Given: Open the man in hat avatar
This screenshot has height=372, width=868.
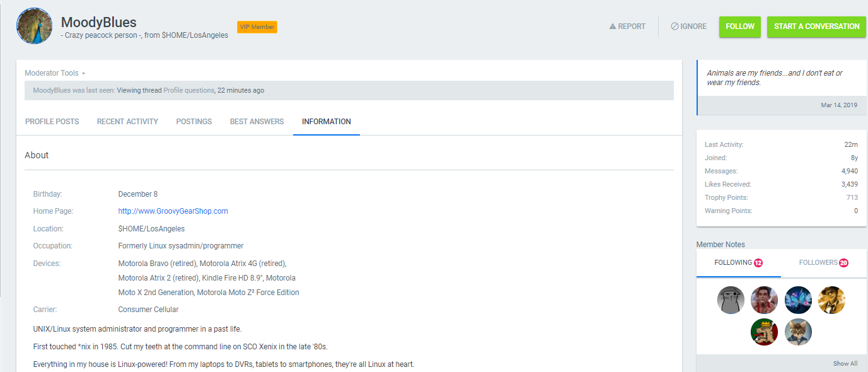Looking at the screenshot, I should (x=831, y=300).
